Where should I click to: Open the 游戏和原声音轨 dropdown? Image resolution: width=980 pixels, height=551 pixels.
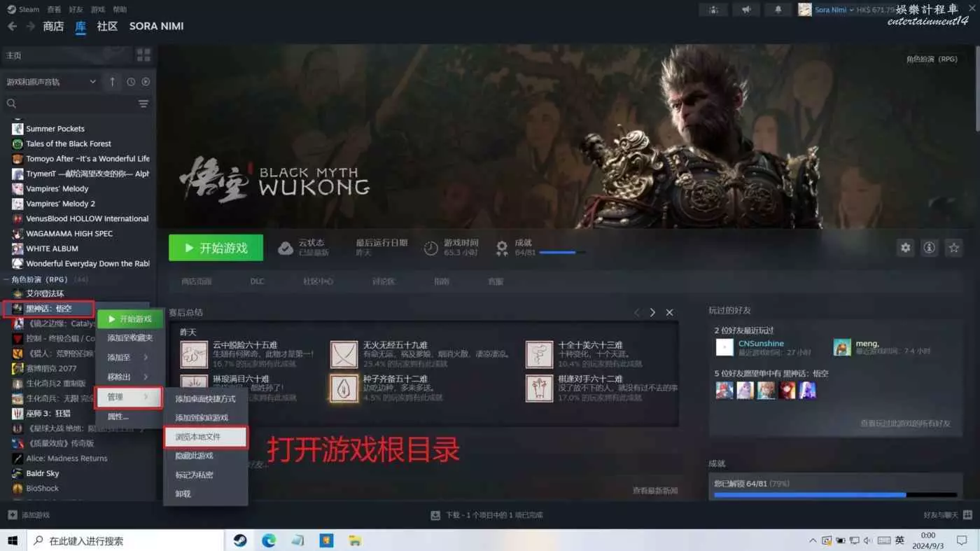(51, 82)
